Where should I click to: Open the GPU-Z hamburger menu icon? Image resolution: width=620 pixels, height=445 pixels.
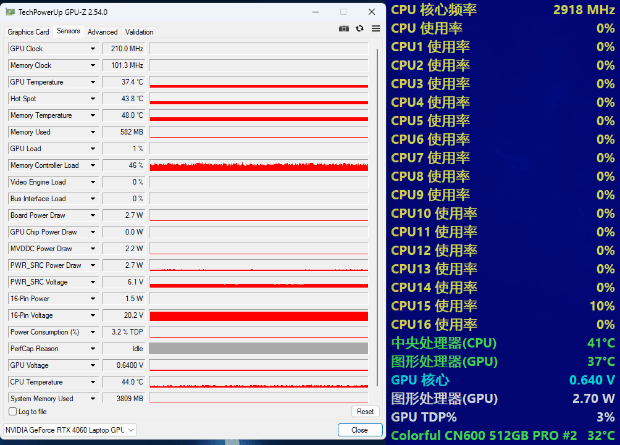click(x=376, y=28)
